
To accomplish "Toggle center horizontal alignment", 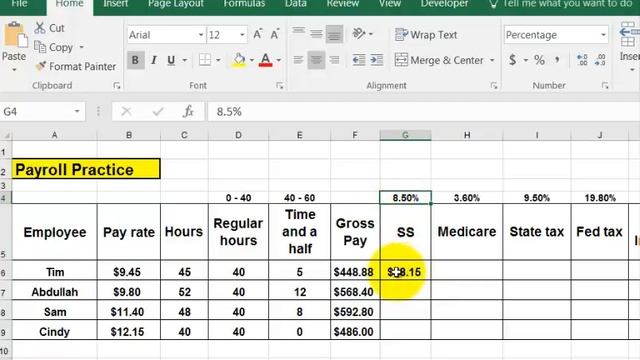I will (x=316, y=60).
